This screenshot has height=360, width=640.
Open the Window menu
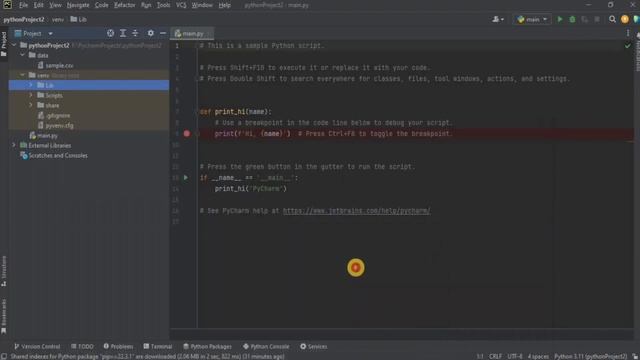[202, 5]
